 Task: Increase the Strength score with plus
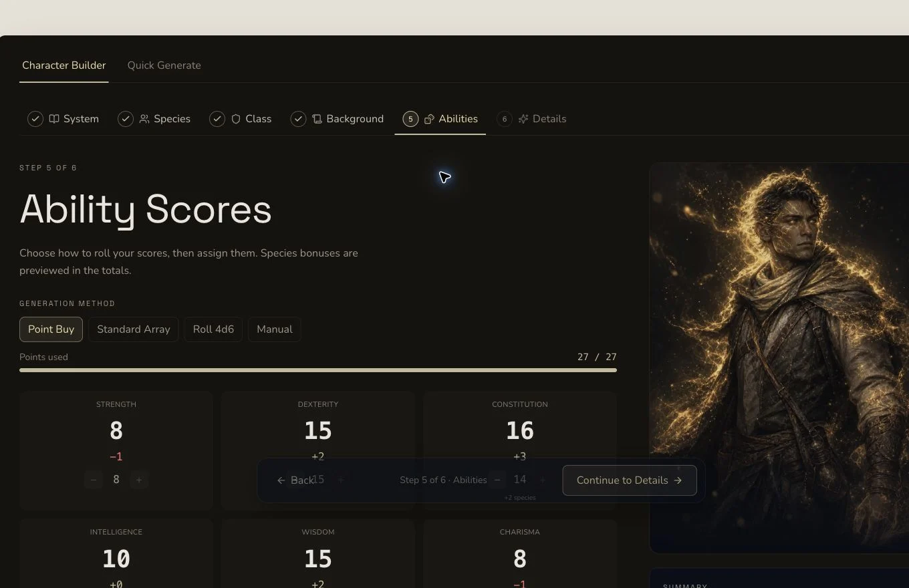[x=139, y=480]
